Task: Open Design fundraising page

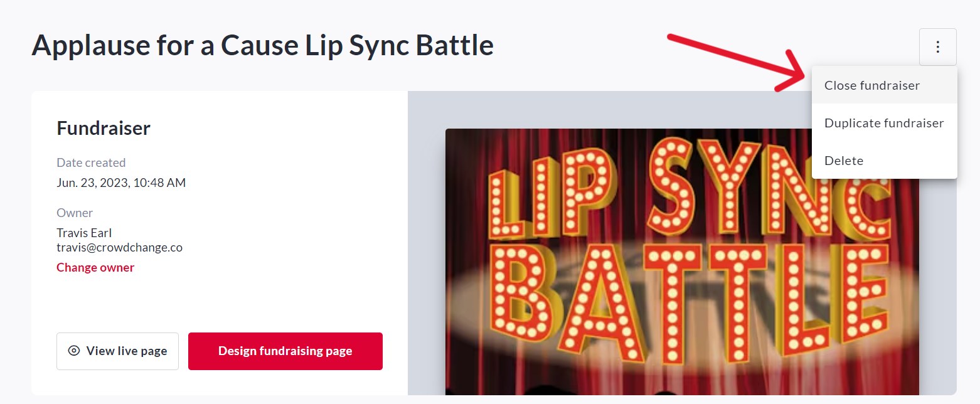Action: (x=285, y=351)
